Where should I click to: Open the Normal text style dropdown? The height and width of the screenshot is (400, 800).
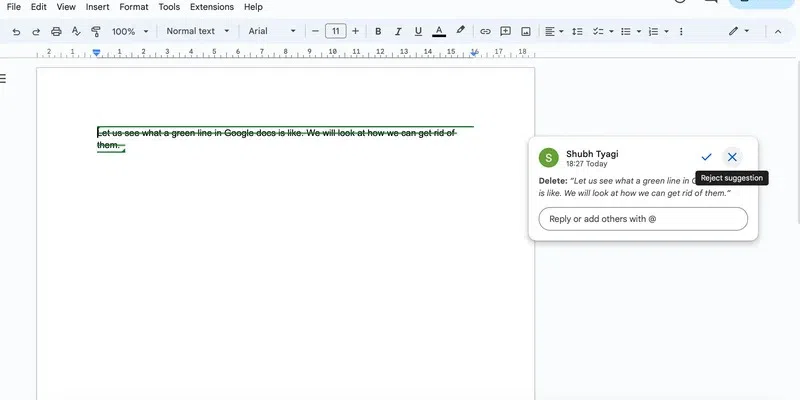[198, 31]
